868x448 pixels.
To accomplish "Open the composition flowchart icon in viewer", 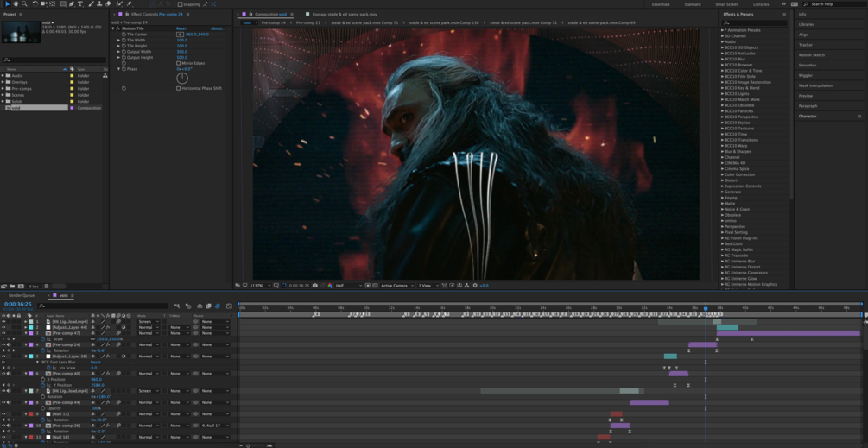I will click(468, 286).
